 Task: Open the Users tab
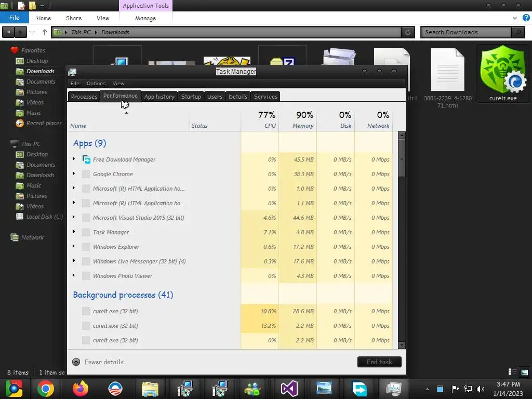[215, 97]
